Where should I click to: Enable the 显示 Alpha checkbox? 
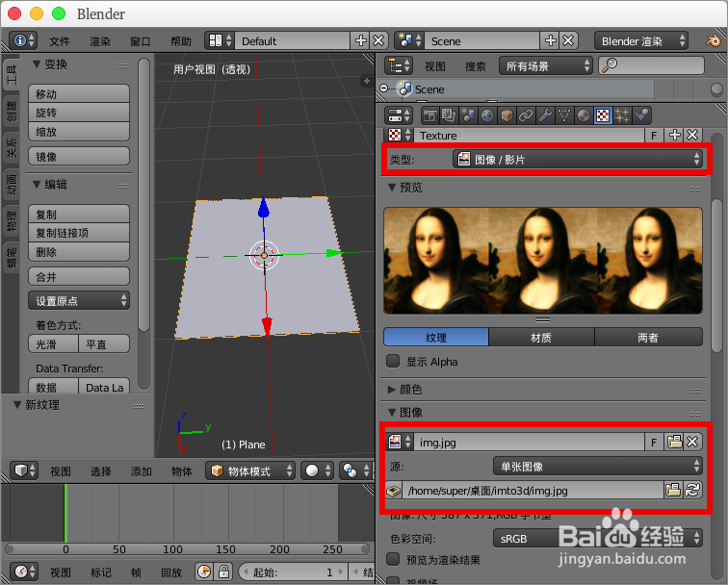point(393,361)
